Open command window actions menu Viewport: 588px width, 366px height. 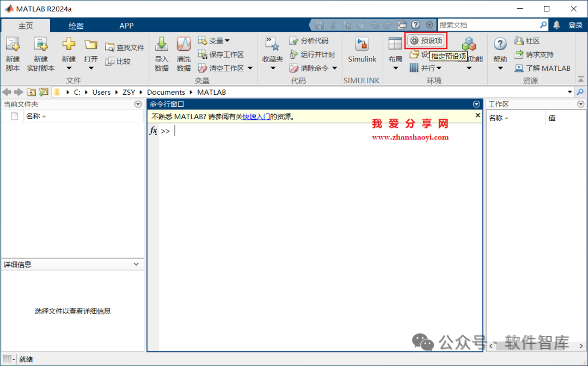pyautogui.click(x=476, y=104)
